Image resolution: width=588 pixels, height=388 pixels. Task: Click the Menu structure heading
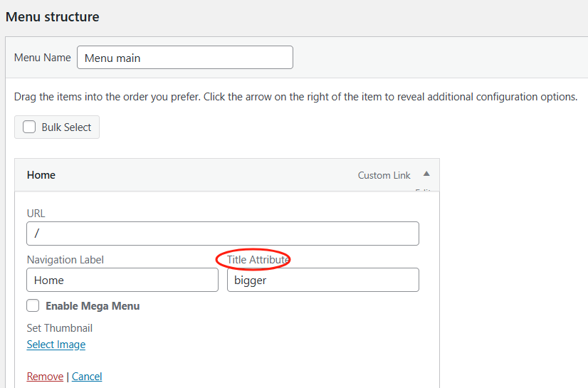[52, 16]
